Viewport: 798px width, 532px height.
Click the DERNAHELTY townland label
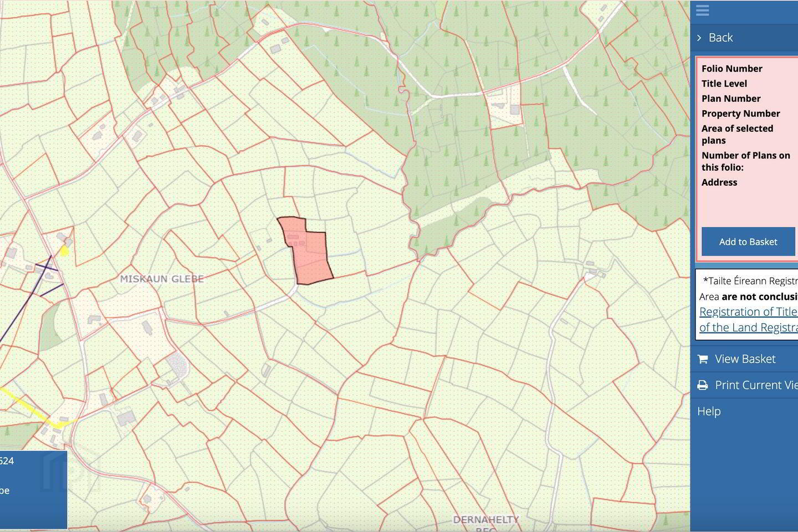pyautogui.click(x=486, y=520)
